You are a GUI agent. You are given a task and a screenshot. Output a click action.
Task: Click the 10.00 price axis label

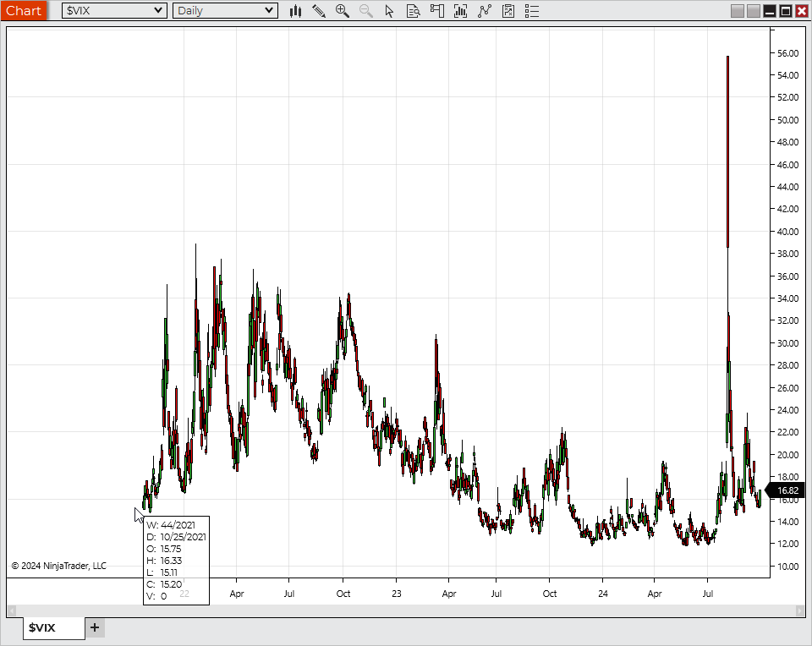click(x=787, y=567)
